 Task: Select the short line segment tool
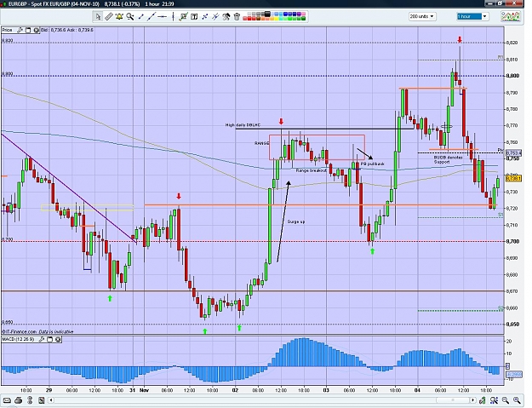140,16
